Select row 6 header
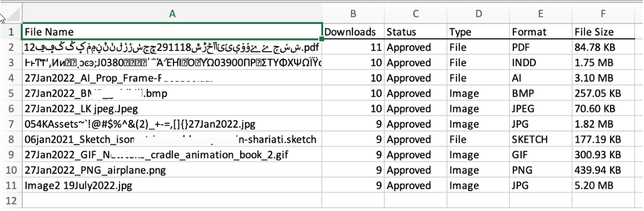Screen dimensions: 644x211 coord(11,109)
